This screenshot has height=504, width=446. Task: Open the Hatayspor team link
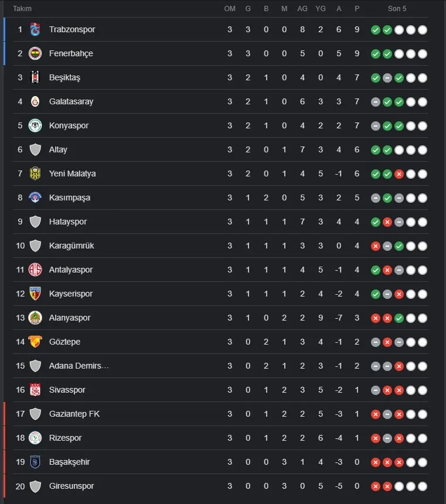pos(69,222)
